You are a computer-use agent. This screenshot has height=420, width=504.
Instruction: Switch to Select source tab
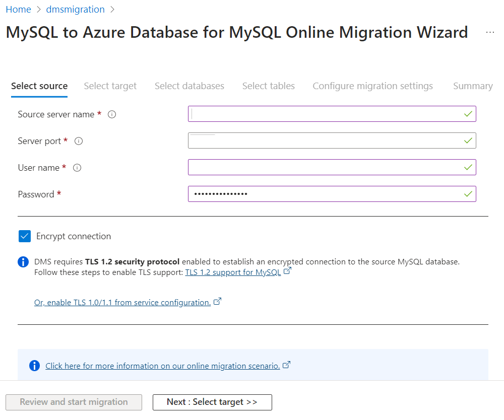[x=39, y=86]
